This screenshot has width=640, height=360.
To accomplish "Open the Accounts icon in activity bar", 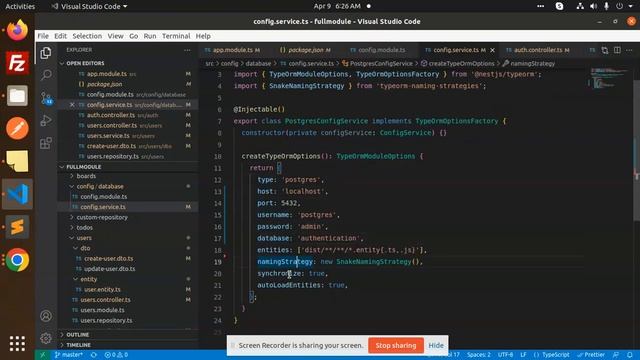I will pyautogui.click(x=46, y=316).
